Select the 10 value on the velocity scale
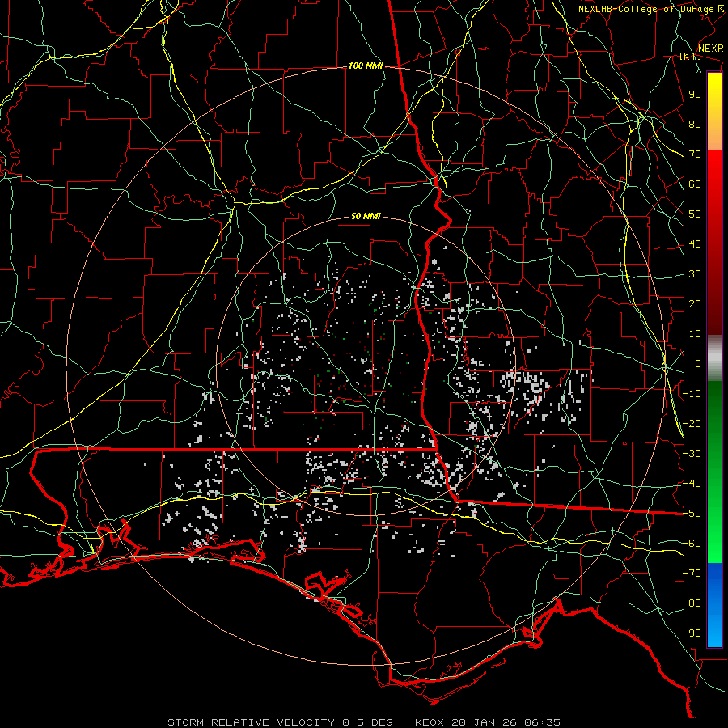728x728 pixels. point(695,334)
